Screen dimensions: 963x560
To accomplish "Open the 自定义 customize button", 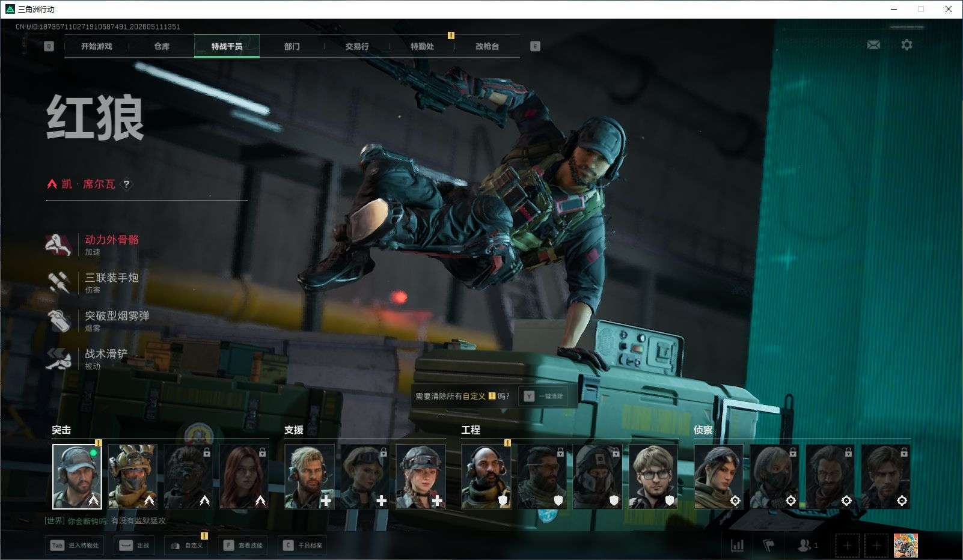I will point(186,546).
